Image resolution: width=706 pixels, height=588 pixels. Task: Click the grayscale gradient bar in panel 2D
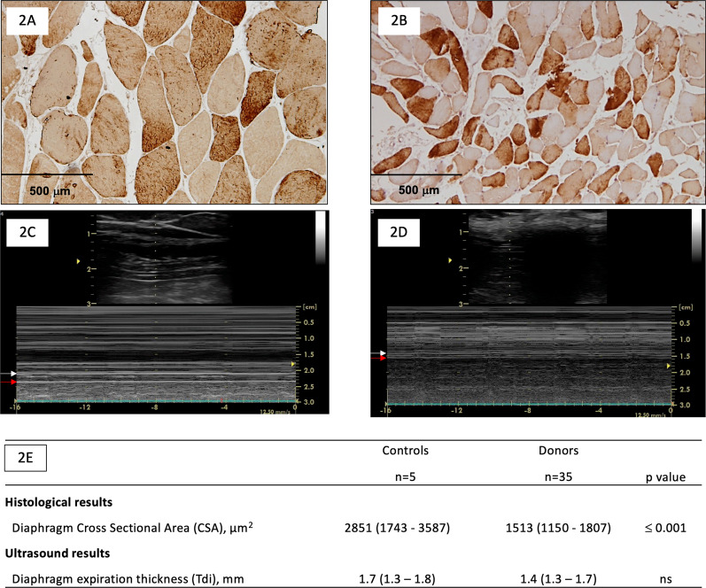(x=696, y=237)
